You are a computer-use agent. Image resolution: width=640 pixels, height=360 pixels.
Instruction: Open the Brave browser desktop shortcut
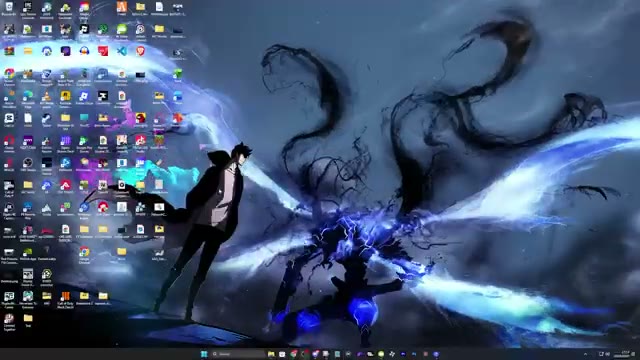tap(140, 51)
